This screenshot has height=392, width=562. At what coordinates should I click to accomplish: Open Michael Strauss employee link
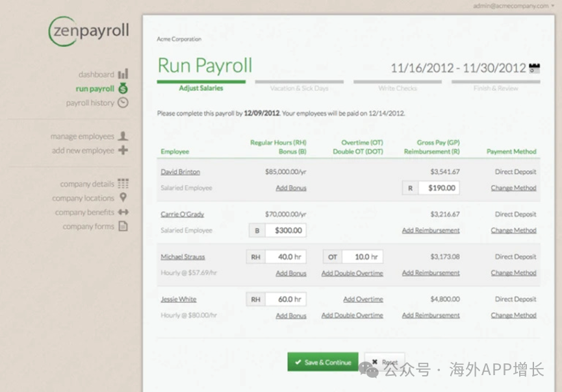point(183,256)
